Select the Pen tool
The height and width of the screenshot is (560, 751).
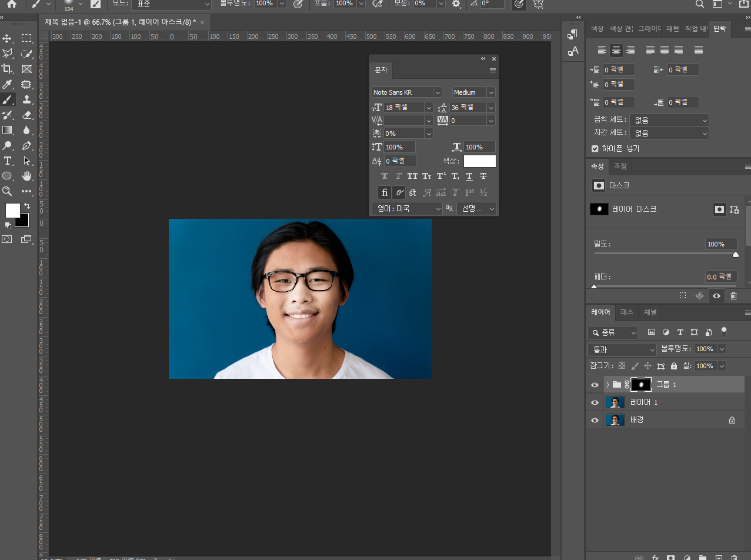tap(26, 145)
